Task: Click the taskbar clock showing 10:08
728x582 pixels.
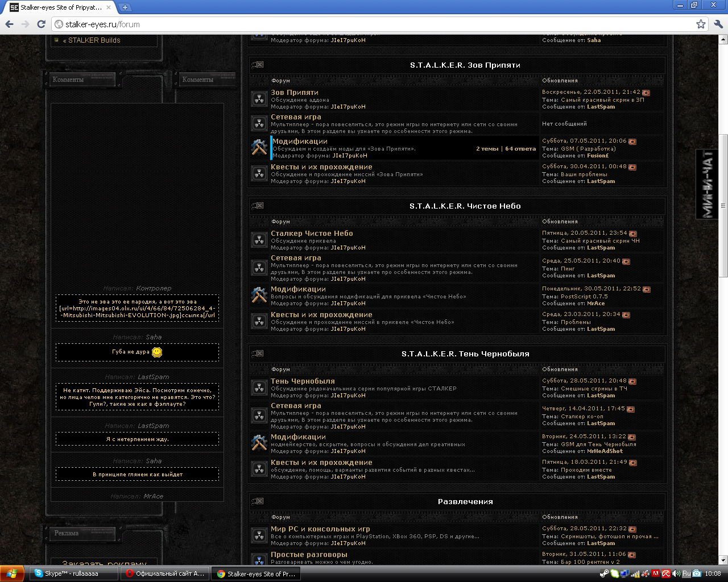Action: click(713, 573)
